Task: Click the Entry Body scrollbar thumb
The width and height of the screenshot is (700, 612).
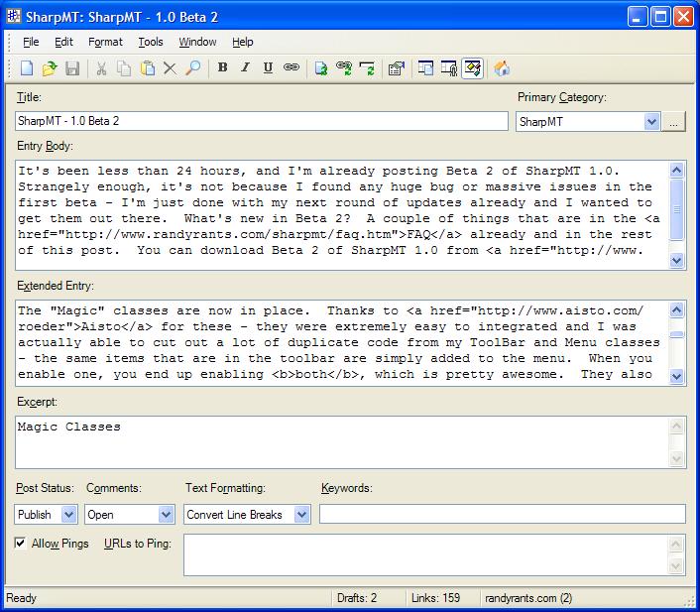Action: (x=677, y=209)
